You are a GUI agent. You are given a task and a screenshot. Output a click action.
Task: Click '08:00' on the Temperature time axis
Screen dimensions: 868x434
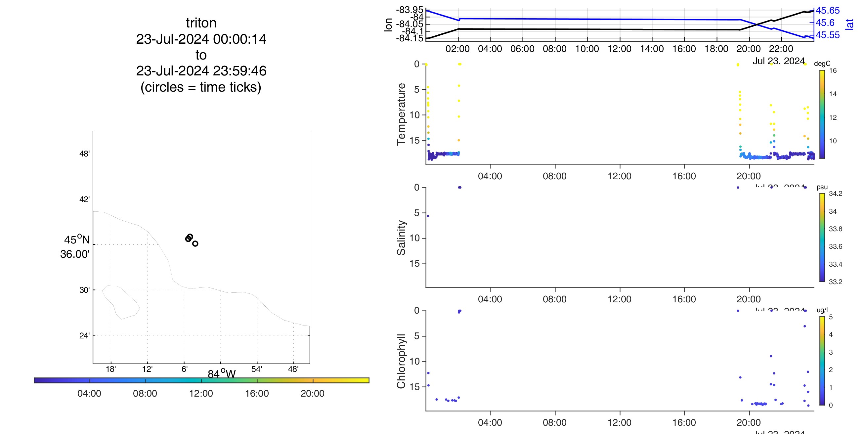(x=555, y=176)
